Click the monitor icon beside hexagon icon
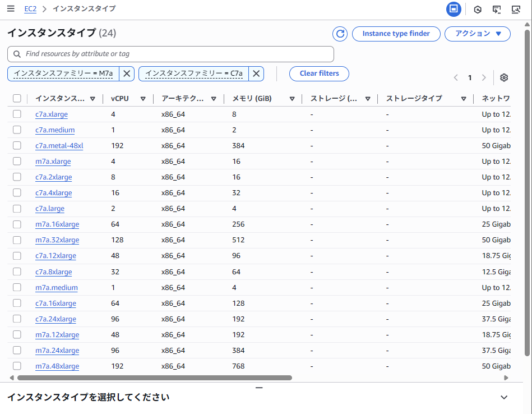 (x=497, y=10)
